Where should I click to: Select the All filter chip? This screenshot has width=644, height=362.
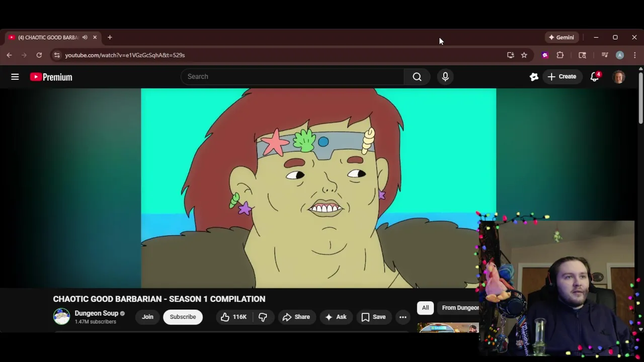tap(425, 308)
